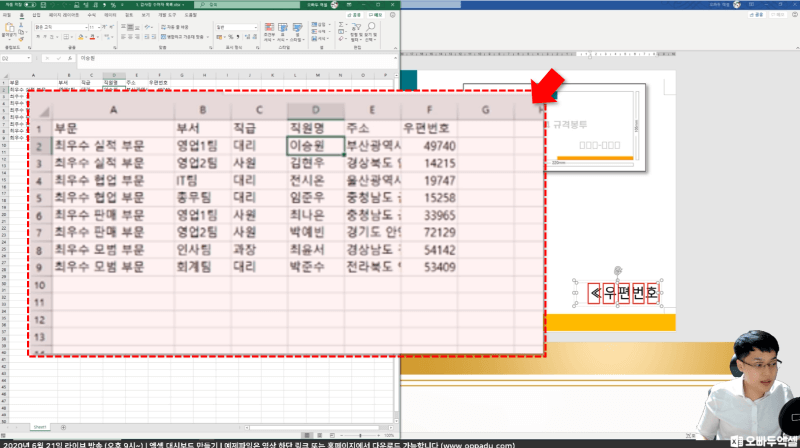Click the Name Box showing D2
The height and width of the screenshot is (448, 800).
coord(15,58)
